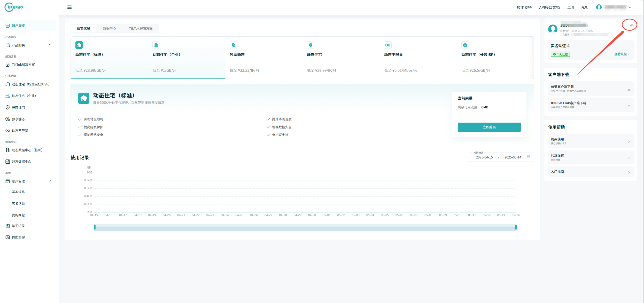Open API接口文档 in top navigation

click(549, 7)
